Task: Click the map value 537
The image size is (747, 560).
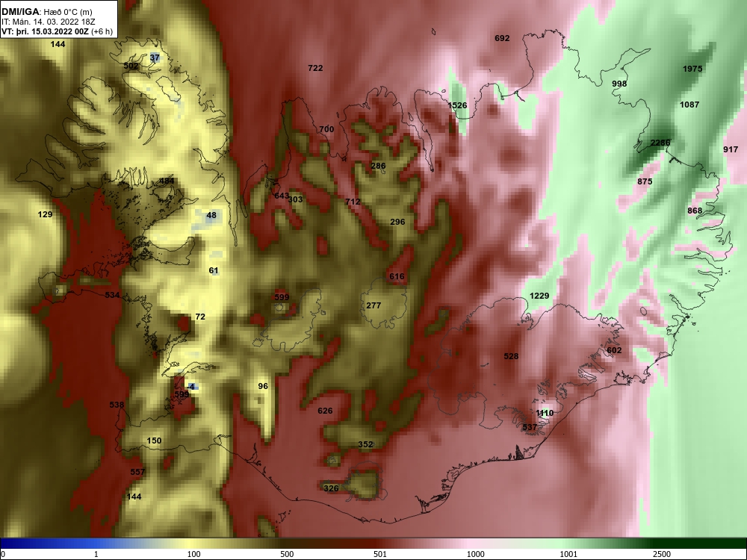Action: coord(530,427)
